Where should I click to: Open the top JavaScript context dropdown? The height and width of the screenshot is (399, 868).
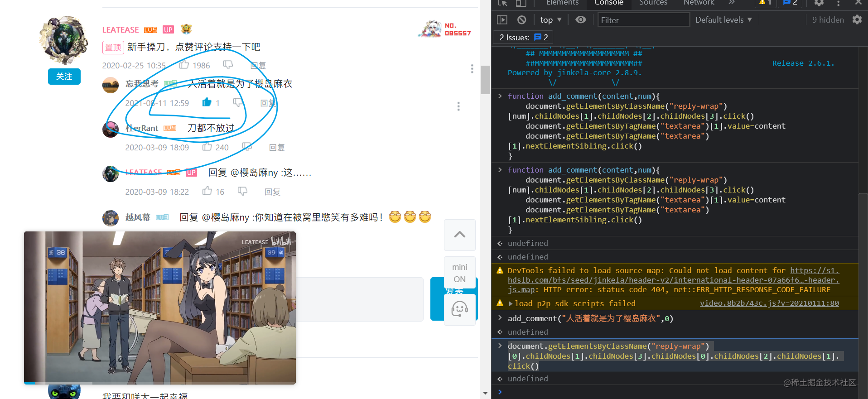pos(550,20)
